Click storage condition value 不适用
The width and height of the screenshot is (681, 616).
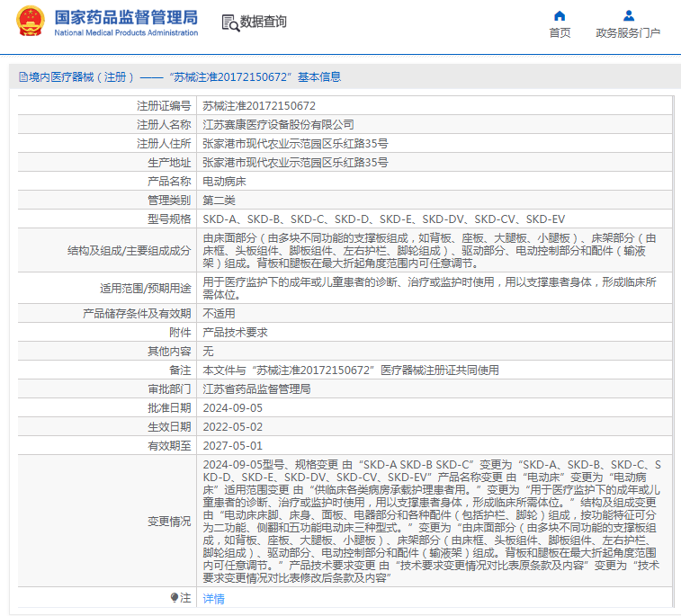click(219, 314)
